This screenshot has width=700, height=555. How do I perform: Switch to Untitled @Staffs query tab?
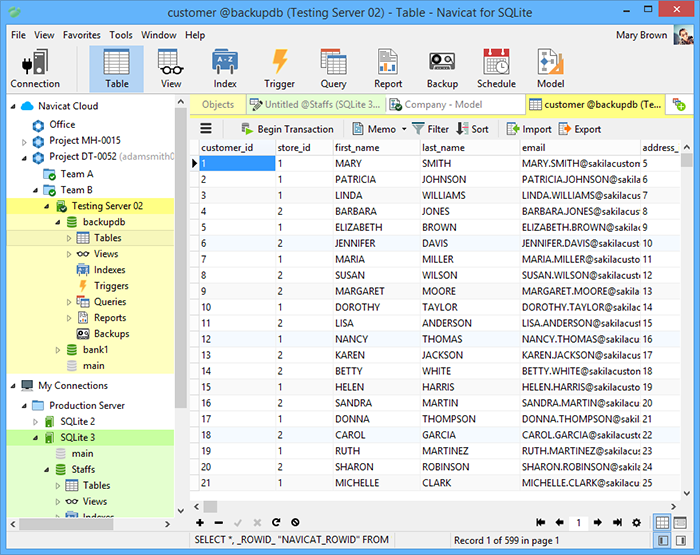pos(315,104)
